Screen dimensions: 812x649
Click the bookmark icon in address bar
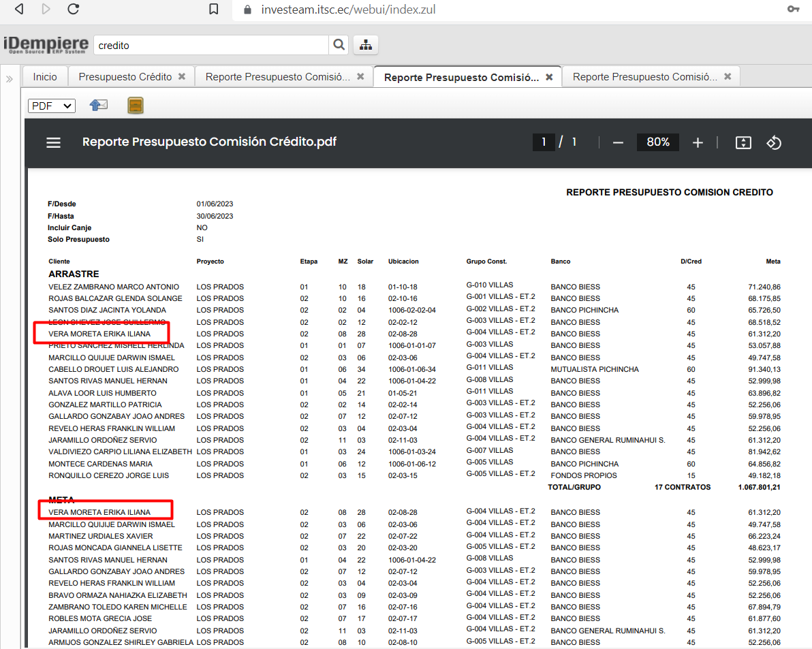pyautogui.click(x=214, y=10)
